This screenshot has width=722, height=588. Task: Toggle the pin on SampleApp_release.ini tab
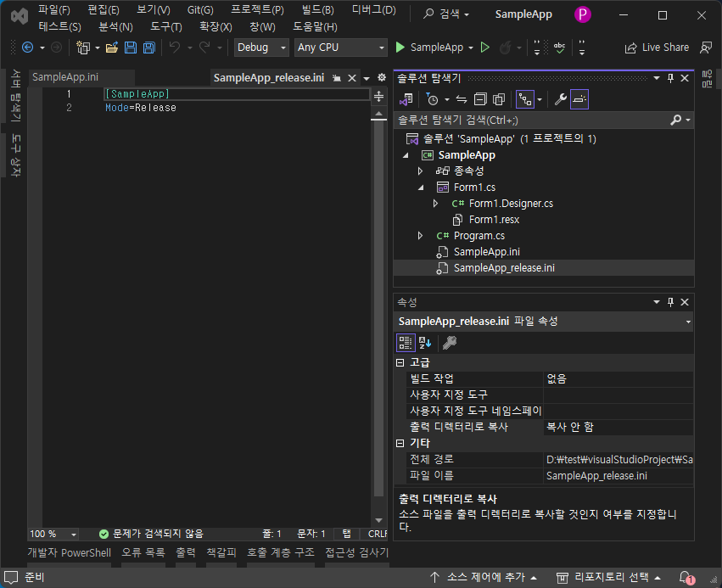[x=337, y=78]
